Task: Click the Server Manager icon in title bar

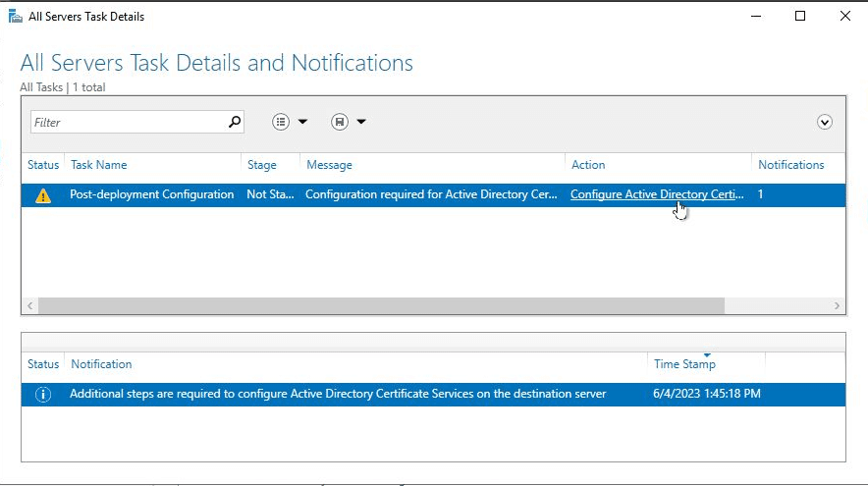Action: click(16, 16)
